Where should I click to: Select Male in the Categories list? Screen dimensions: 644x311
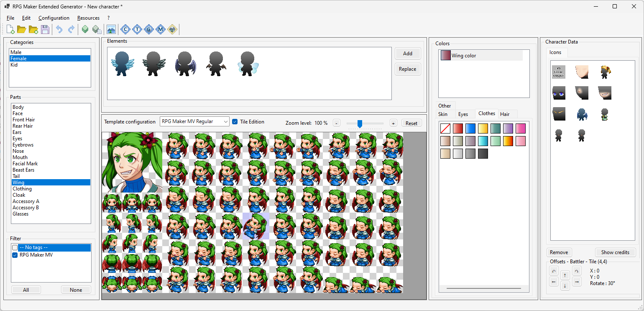pos(50,52)
